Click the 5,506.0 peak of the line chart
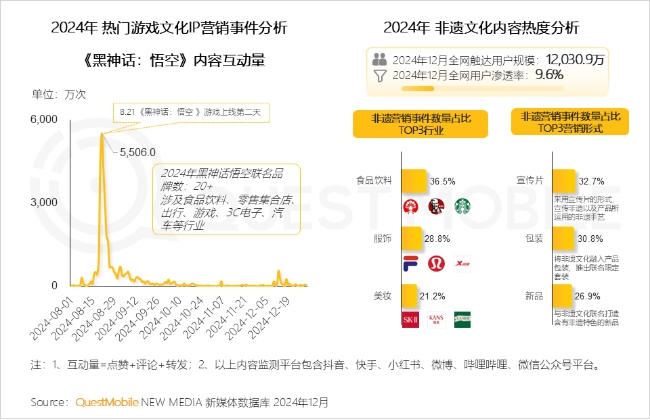Image resolution: width=650 pixels, height=420 pixels. (102, 134)
